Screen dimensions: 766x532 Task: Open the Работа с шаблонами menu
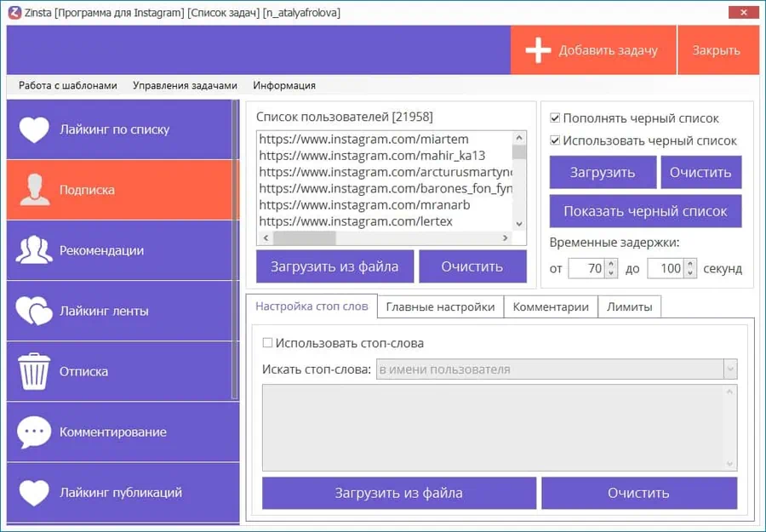tap(68, 85)
